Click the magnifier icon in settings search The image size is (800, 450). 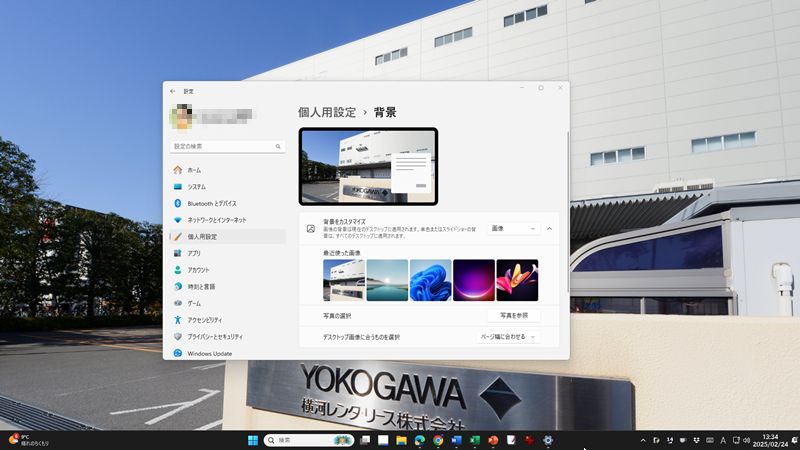(x=278, y=146)
